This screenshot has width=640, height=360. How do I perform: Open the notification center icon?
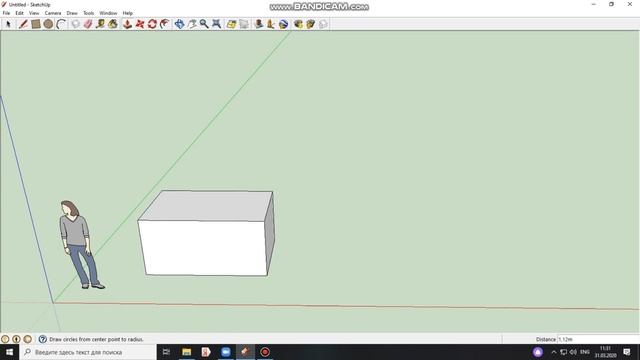click(627, 352)
